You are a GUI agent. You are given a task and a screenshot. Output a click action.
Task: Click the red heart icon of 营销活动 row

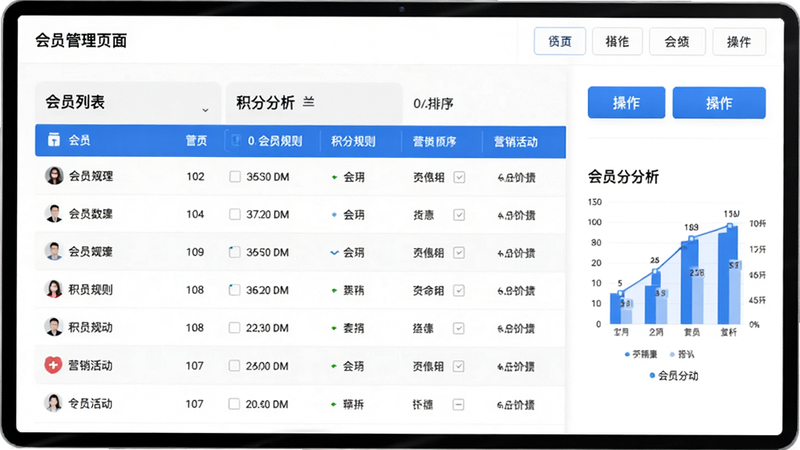pyautogui.click(x=53, y=365)
